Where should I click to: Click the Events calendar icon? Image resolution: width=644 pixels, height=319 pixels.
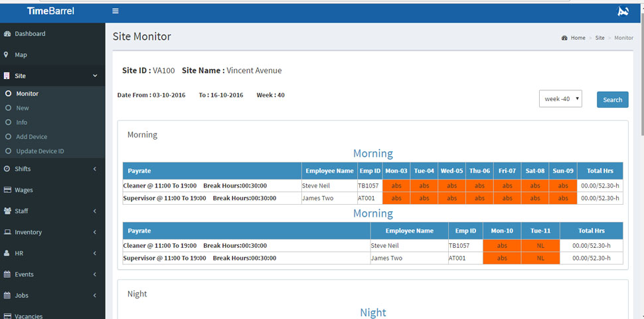[x=7, y=274]
